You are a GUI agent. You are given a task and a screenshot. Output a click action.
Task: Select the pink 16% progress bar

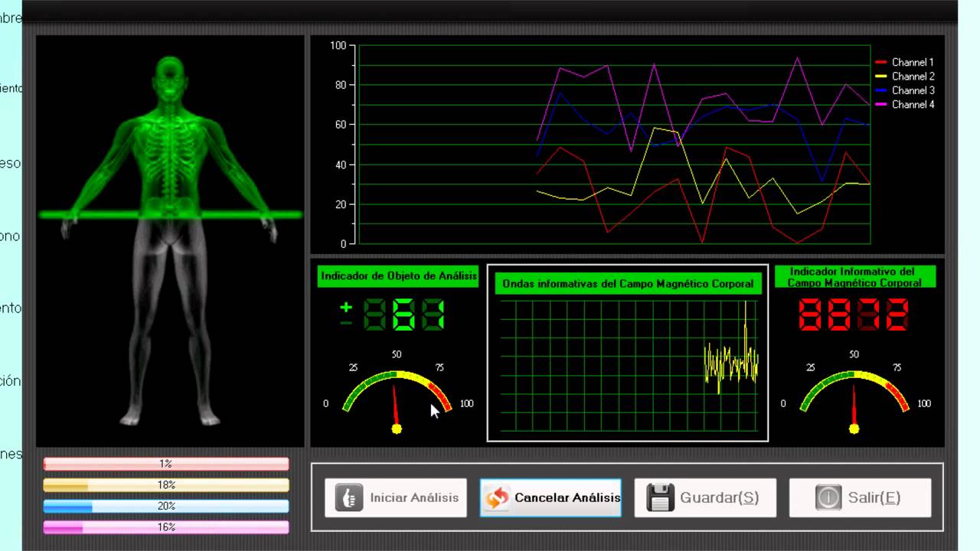(166, 527)
